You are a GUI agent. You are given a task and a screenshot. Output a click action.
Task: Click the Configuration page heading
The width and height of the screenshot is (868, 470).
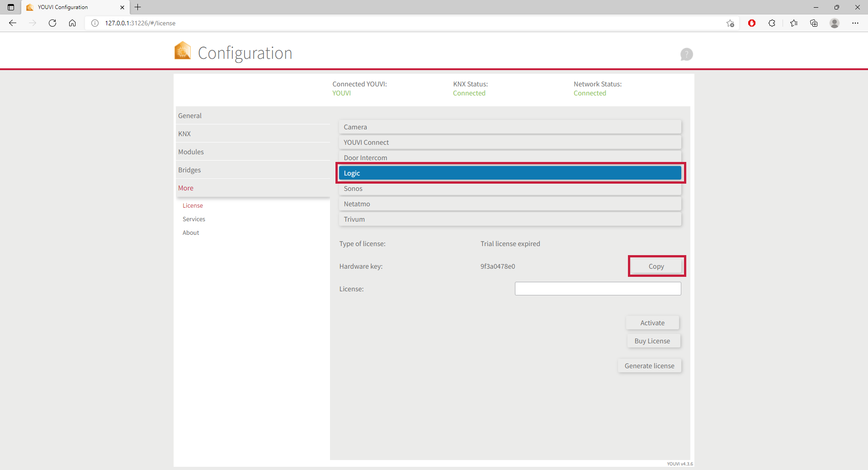245,53
